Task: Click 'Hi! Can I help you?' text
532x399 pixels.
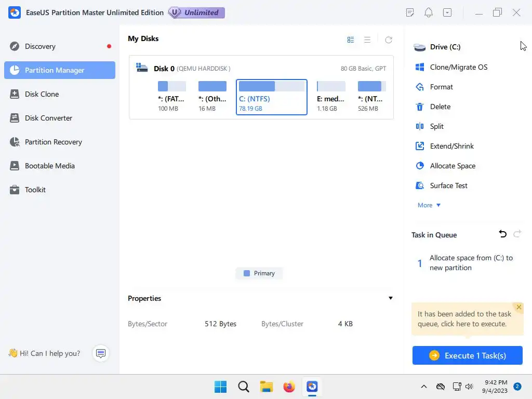Action: tap(50, 353)
